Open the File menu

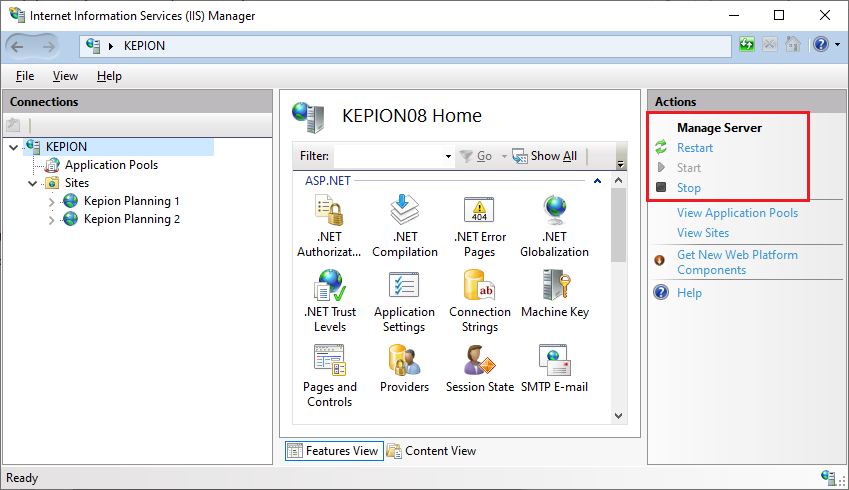(x=25, y=76)
